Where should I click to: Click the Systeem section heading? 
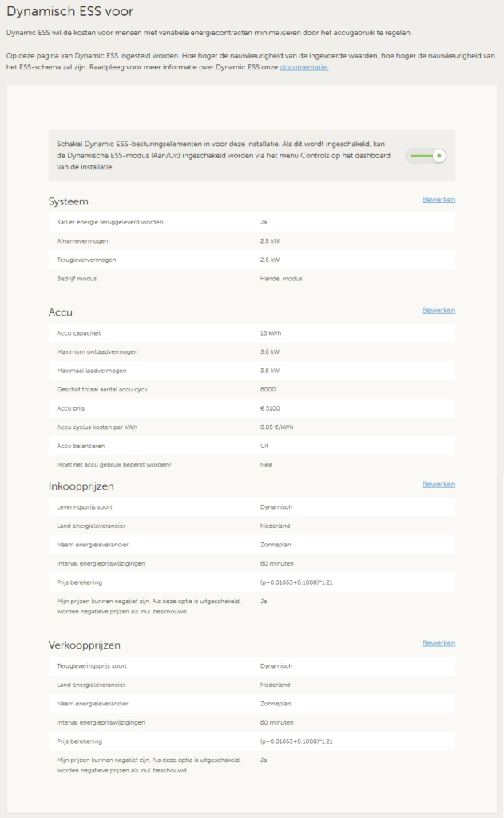pos(69,201)
